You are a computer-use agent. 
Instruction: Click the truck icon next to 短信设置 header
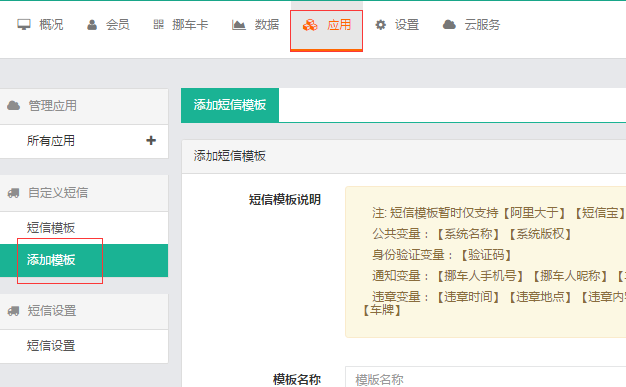pos(14,311)
